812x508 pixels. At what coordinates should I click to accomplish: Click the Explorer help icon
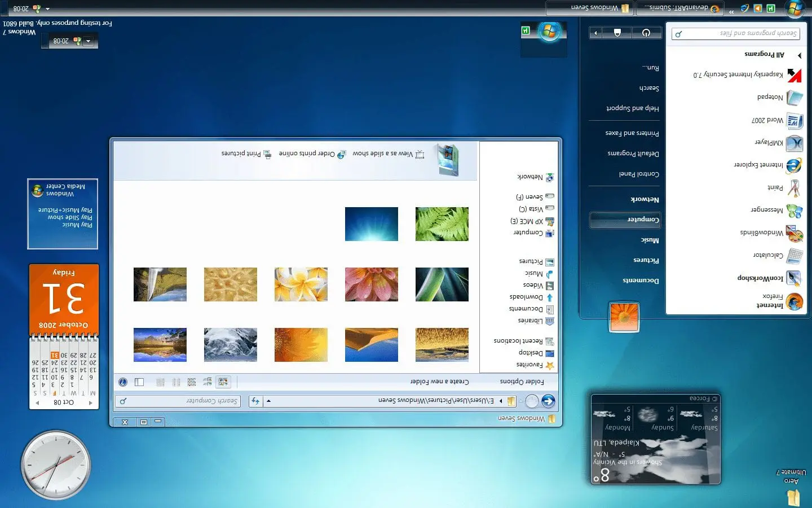(123, 382)
